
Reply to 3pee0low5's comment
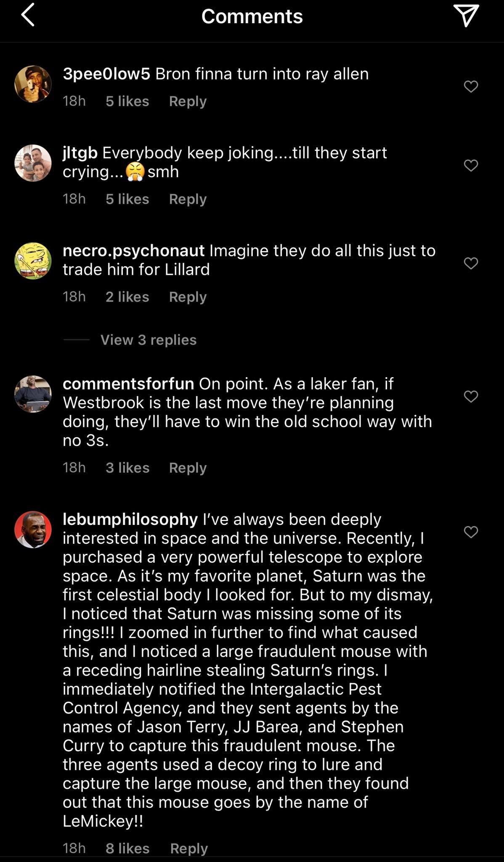coord(188,101)
